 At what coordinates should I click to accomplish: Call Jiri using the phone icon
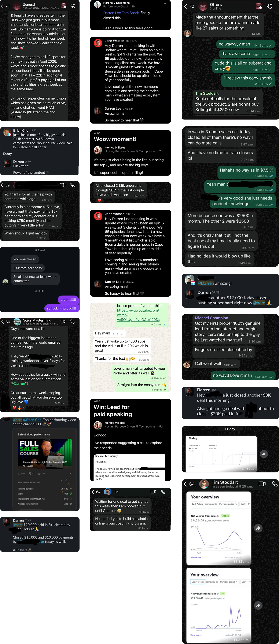pos(163,491)
